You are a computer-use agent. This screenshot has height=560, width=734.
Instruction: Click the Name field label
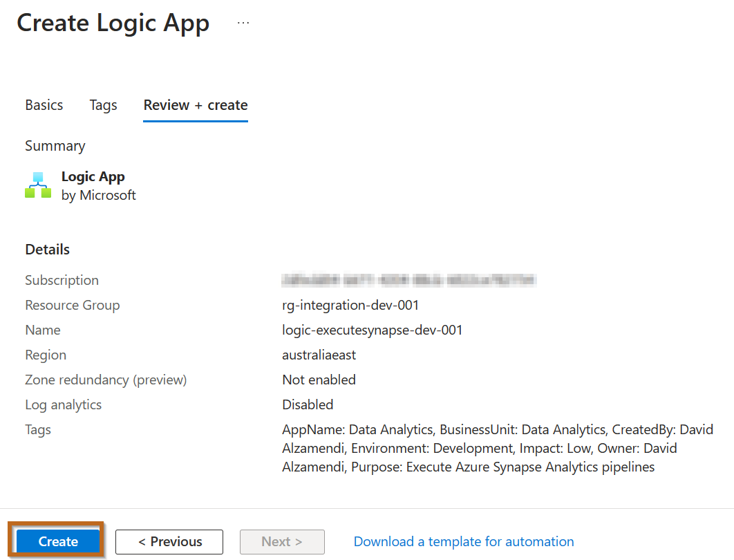tap(43, 330)
